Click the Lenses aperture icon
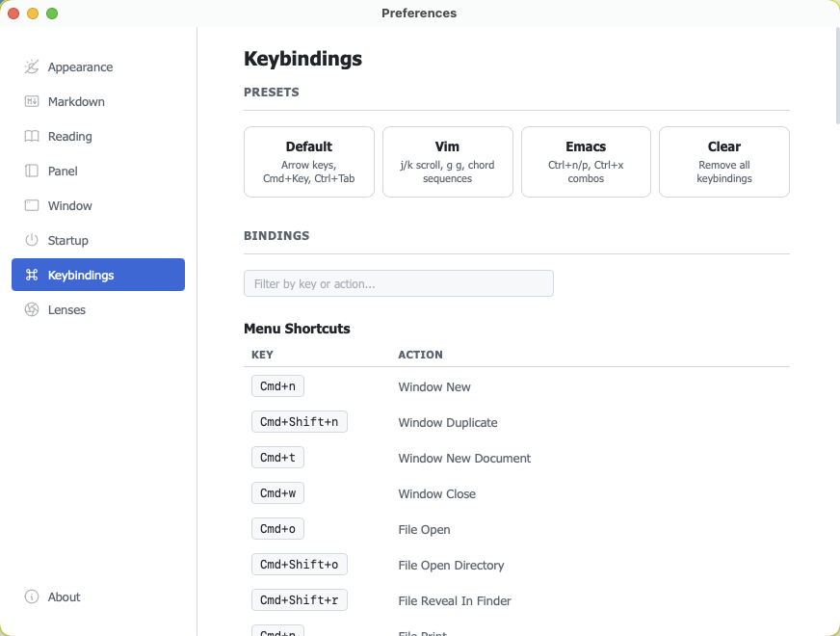Viewport: 840px width, 636px height. click(32, 309)
